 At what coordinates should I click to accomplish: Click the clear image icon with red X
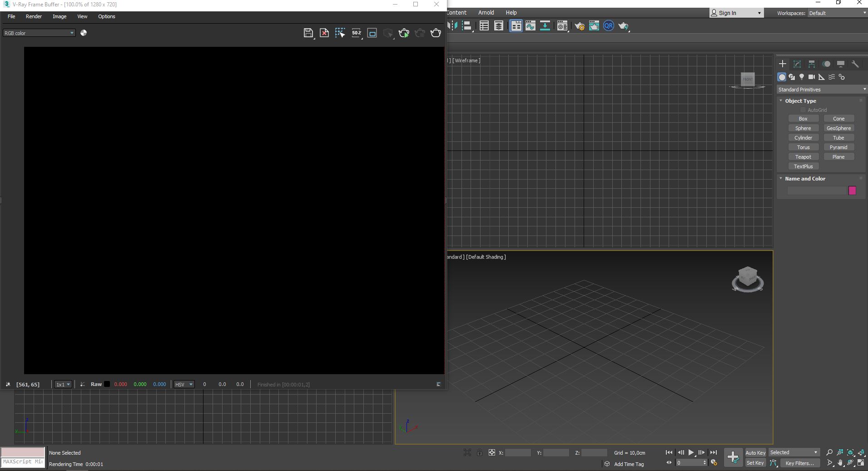(x=324, y=33)
